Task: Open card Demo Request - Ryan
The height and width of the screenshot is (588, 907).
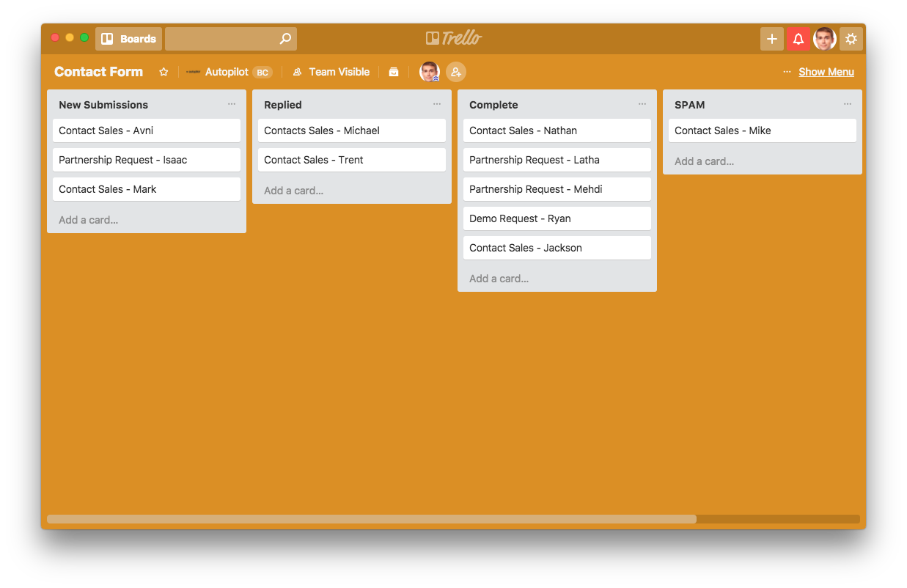Action: point(557,218)
